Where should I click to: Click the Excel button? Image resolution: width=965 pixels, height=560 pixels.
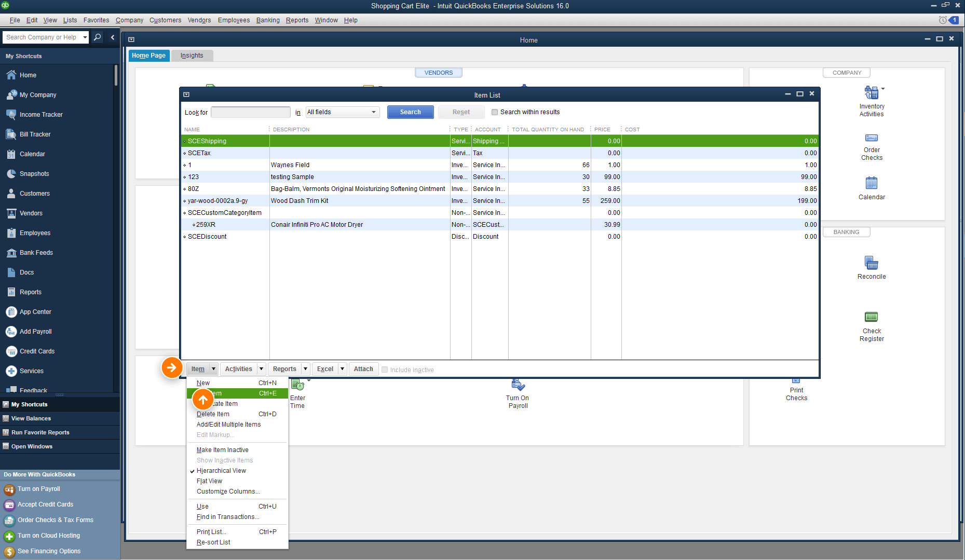[325, 369]
